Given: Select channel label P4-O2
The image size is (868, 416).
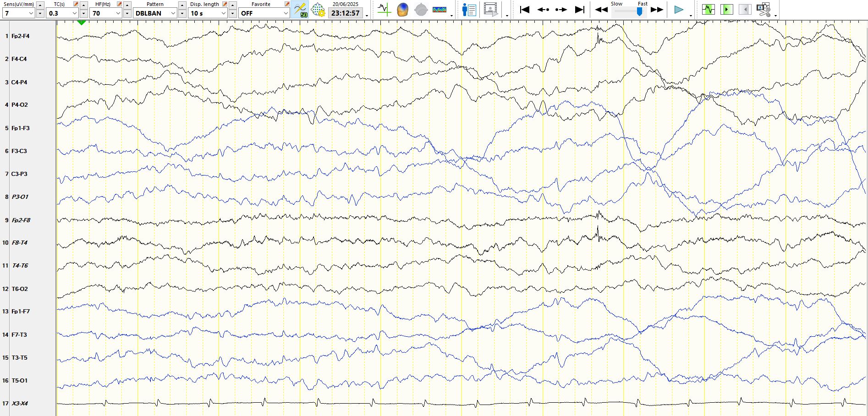Looking at the screenshot, I should pos(20,105).
